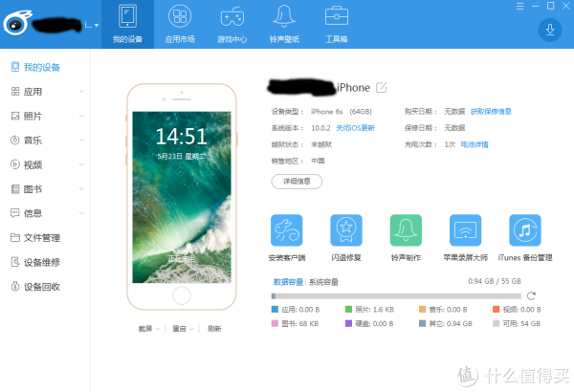Expand the 音乐 sidebar chevron
Viewport: 574px width, 392px height.
[81, 141]
